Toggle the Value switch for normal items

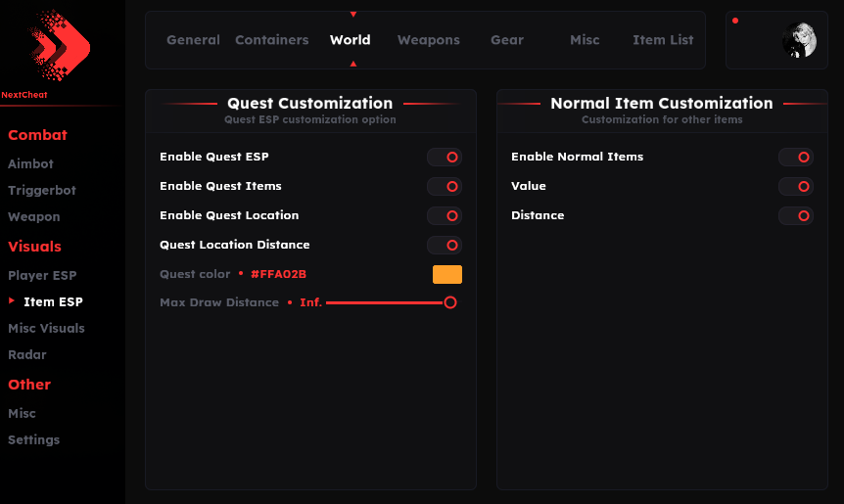pyautogui.click(x=796, y=186)
